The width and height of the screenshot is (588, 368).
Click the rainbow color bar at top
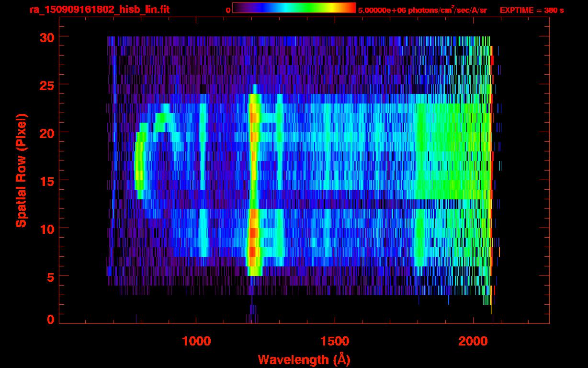(294, 8)
